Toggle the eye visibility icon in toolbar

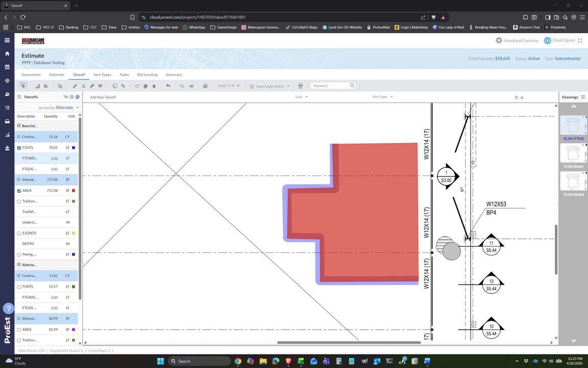(x=191, y=86)
